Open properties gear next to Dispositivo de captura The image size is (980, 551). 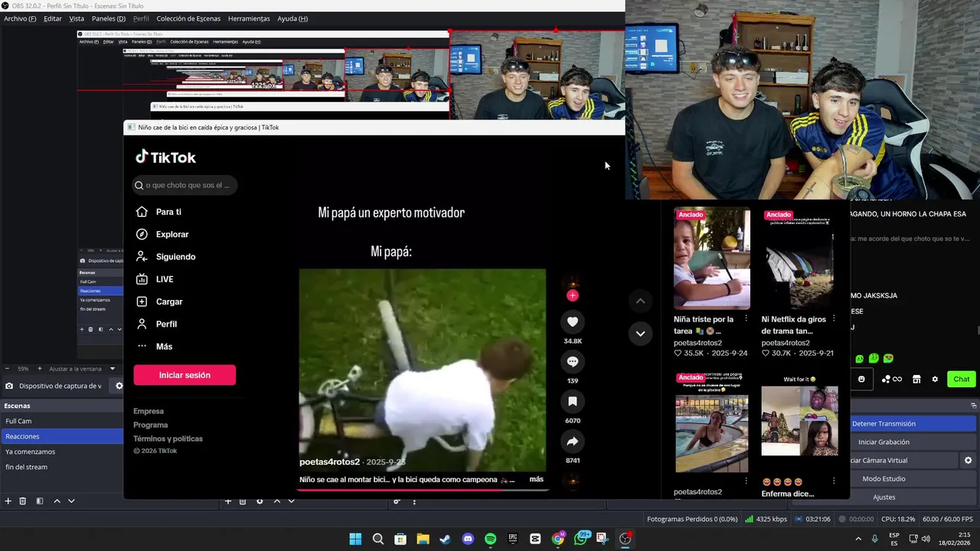(x=119, y=386)
